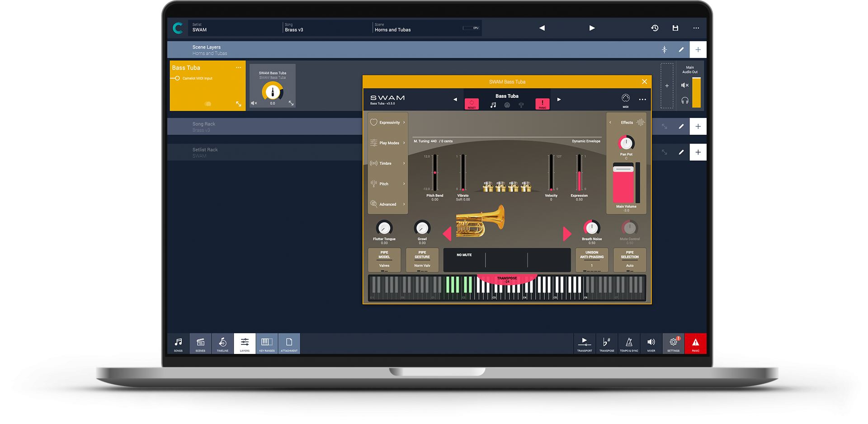Image resolution: width=868 pixels, height=424 pixels.
Task: Click the Expression slider
Action: click(579, 173)
